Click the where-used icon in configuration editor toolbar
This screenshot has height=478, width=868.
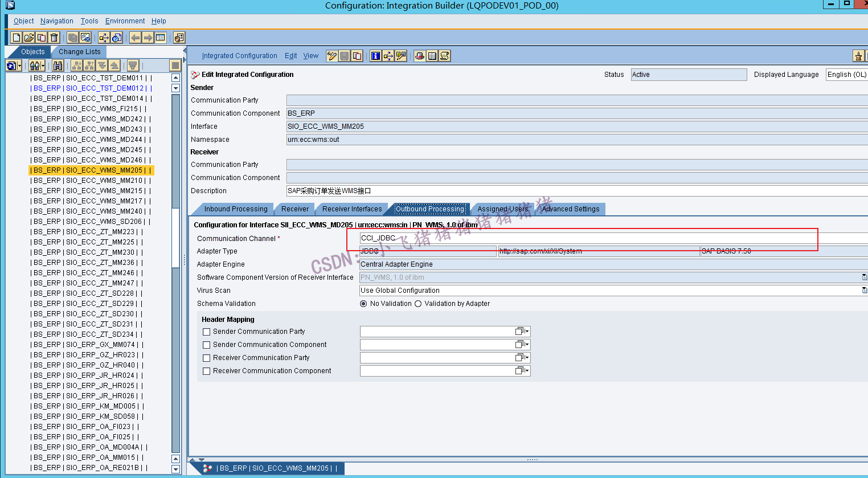point(388,56)
